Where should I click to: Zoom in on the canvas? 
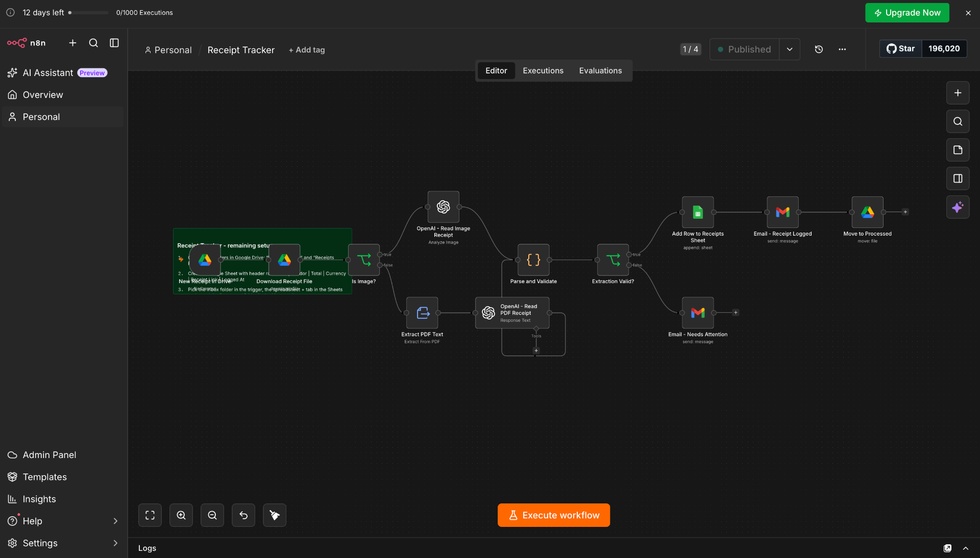[181, 515]
